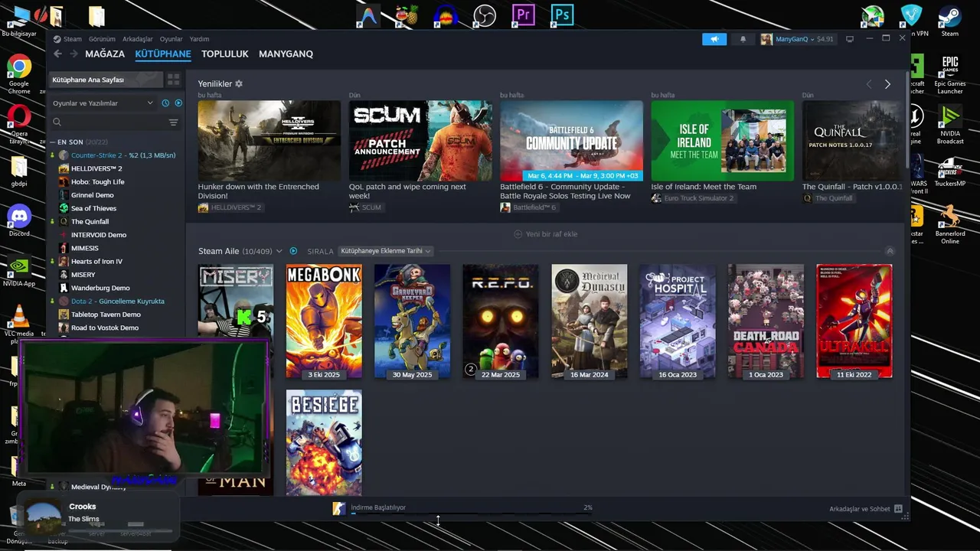980x551 pixels.
Task: Open the ULTRAKILL game cover
Action: [x=854, y=321]
